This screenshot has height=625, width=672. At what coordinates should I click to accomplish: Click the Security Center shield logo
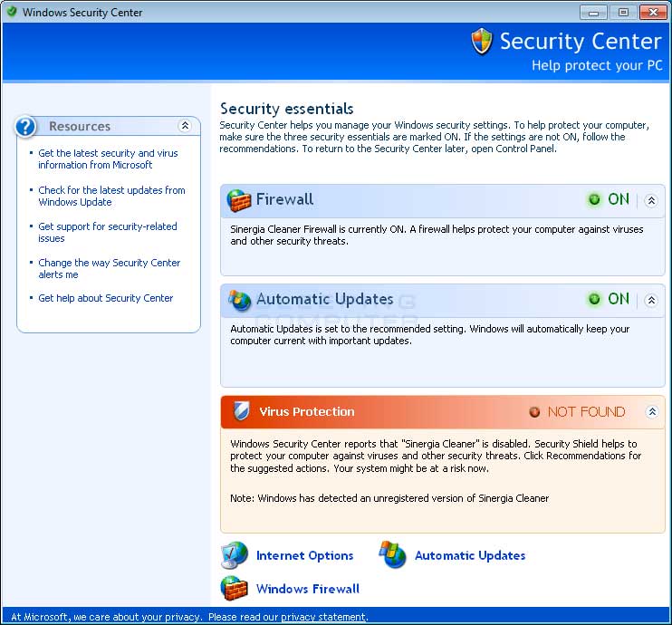point(482,42)
